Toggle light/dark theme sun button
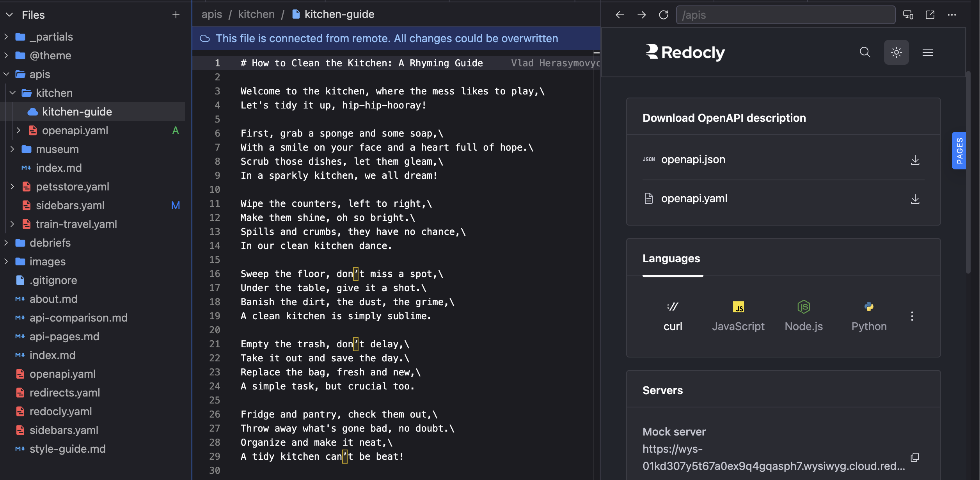 [896, 52]
